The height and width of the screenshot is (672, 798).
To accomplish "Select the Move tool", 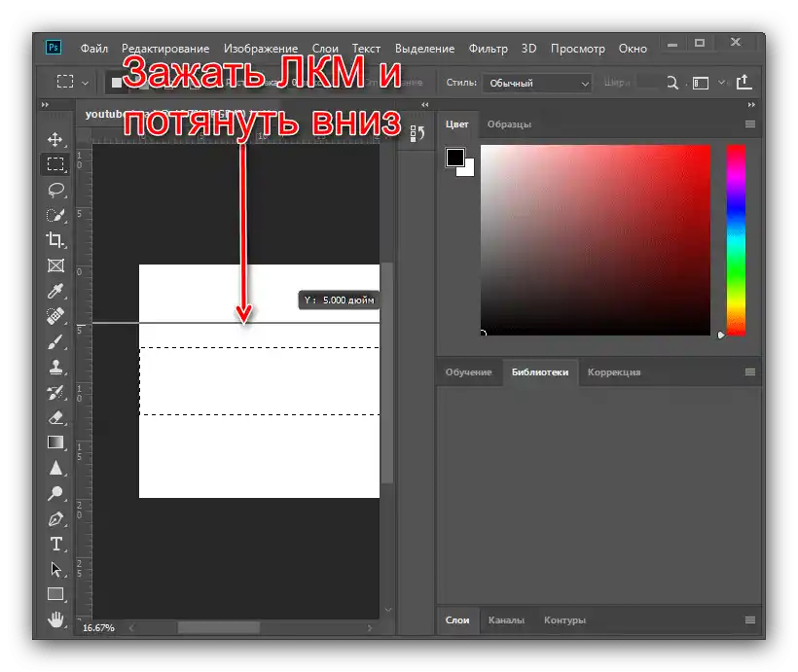I will (54, 139).
